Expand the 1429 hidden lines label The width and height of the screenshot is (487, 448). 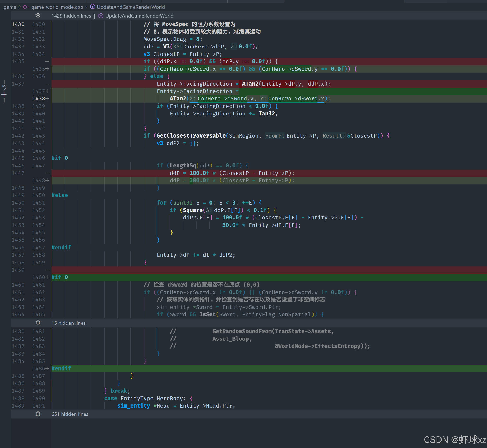[71, 16]
